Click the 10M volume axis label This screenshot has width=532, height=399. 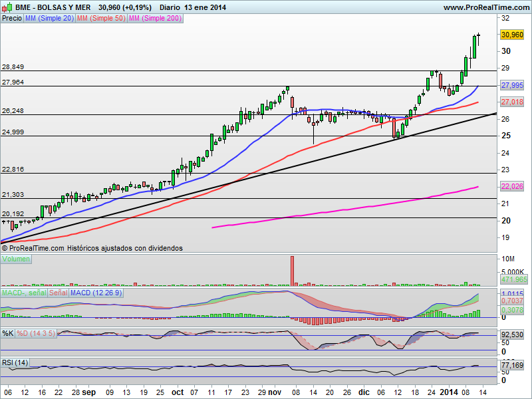coord(508,259)
